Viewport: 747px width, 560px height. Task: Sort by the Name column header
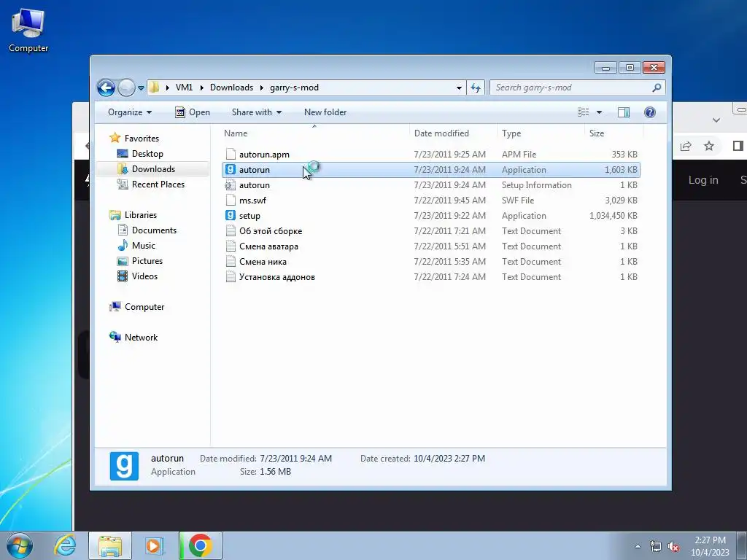click(314, 133)
